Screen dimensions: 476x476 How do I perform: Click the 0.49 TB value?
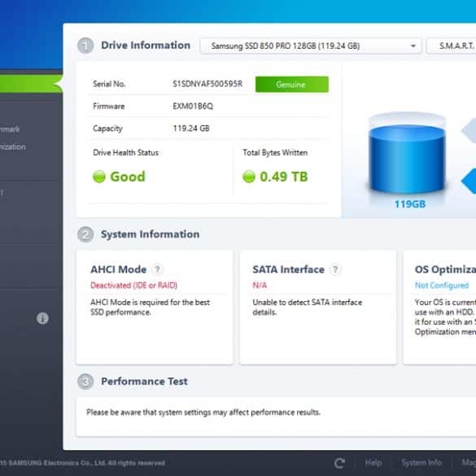pyautogui.click(x=284, y=177)
